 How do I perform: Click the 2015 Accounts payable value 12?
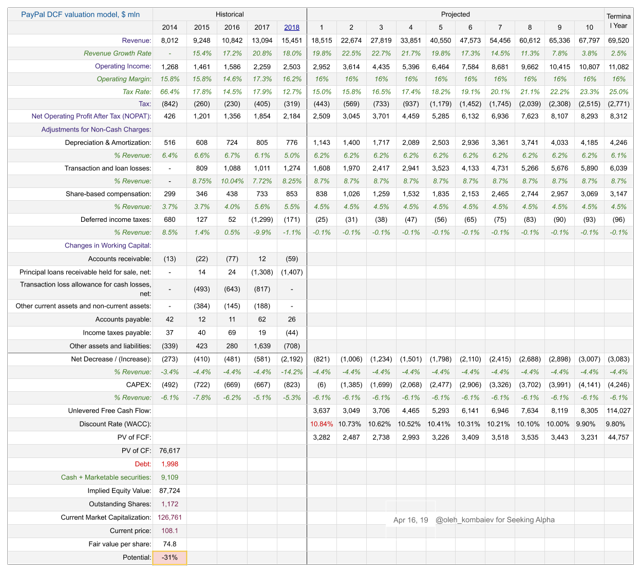(x=201, y=320)
